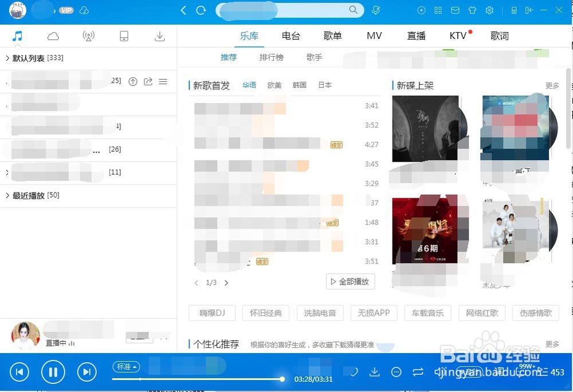Screen dimensions: 573x392
Task: Click the share icon on playlist row
Action: (x=148, y=81)
